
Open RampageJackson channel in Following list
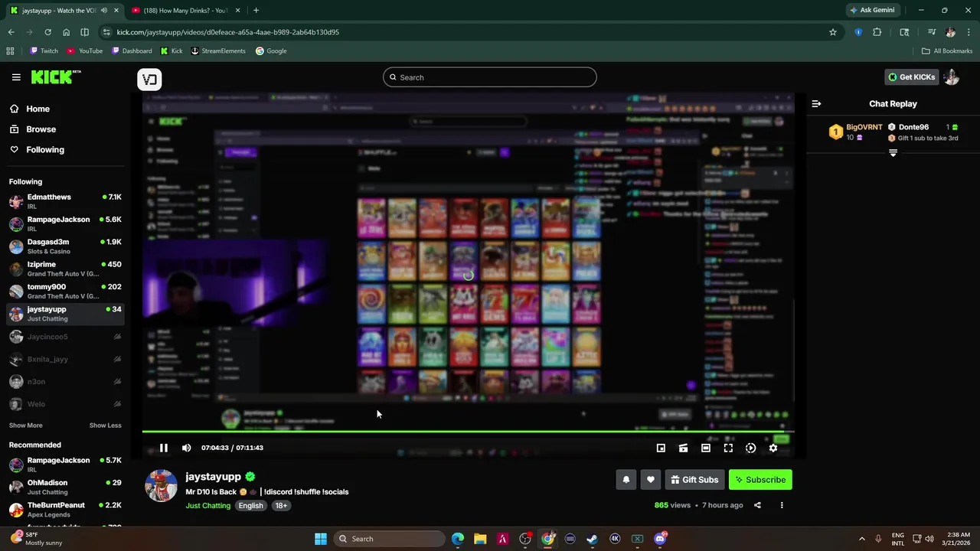[x=65, y=223]
